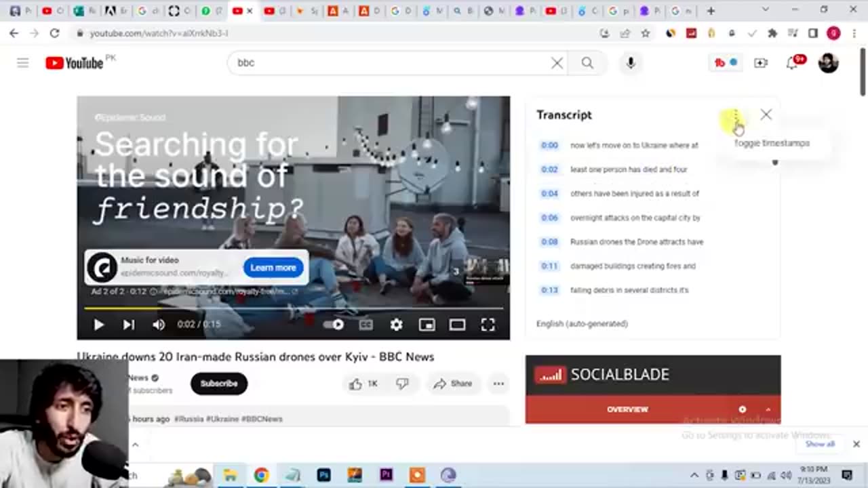The image size is (868, 488).
Task: Open the YouTube account avatar menu
Action: 828,63
